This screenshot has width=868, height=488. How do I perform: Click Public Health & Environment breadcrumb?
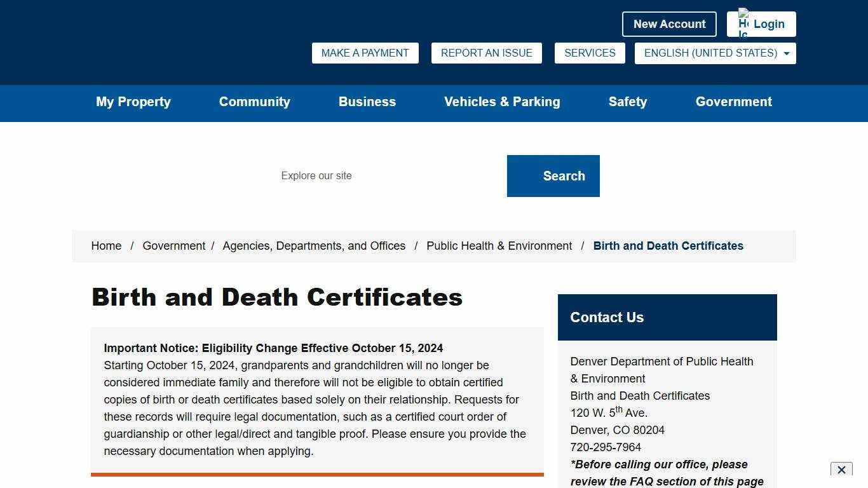point(499,246)
